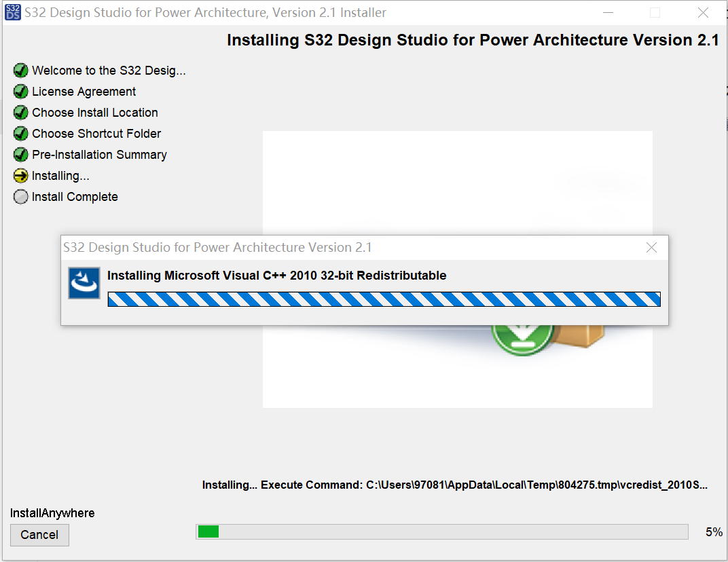Click the 'Installing... Execute Command' status line
Screen dimensions: 728x562
click(455, 485)
